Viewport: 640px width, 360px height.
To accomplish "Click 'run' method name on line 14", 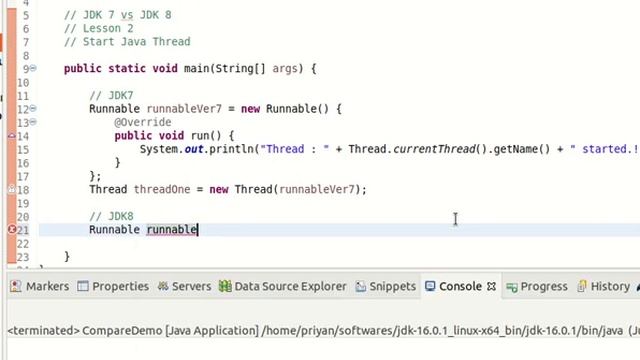I will [200, 136].
